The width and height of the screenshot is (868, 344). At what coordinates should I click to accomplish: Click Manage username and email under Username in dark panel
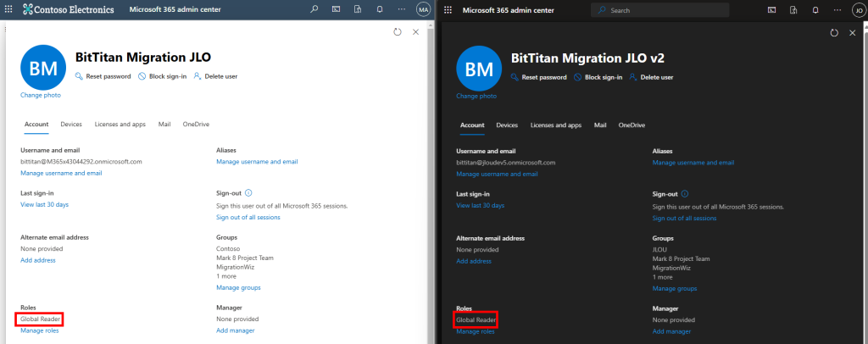coord(497,175)
